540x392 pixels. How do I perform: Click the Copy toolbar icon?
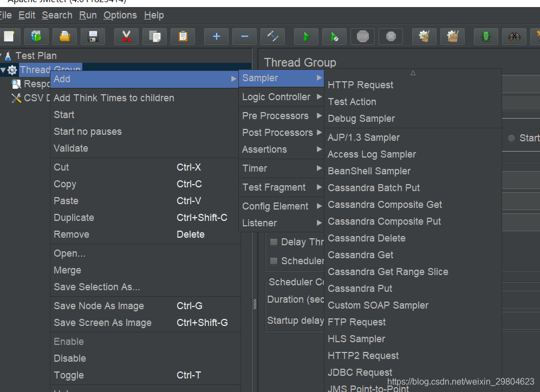point(154,36)
